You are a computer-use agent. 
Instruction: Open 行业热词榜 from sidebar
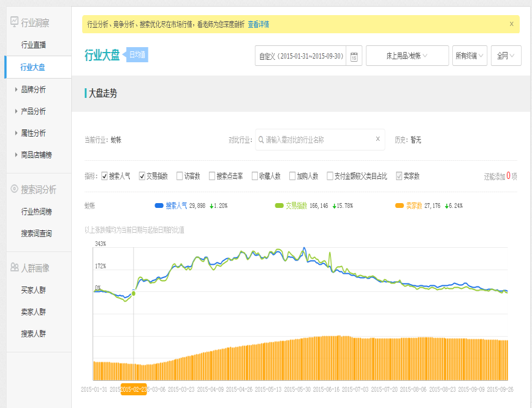coord(36,212)
